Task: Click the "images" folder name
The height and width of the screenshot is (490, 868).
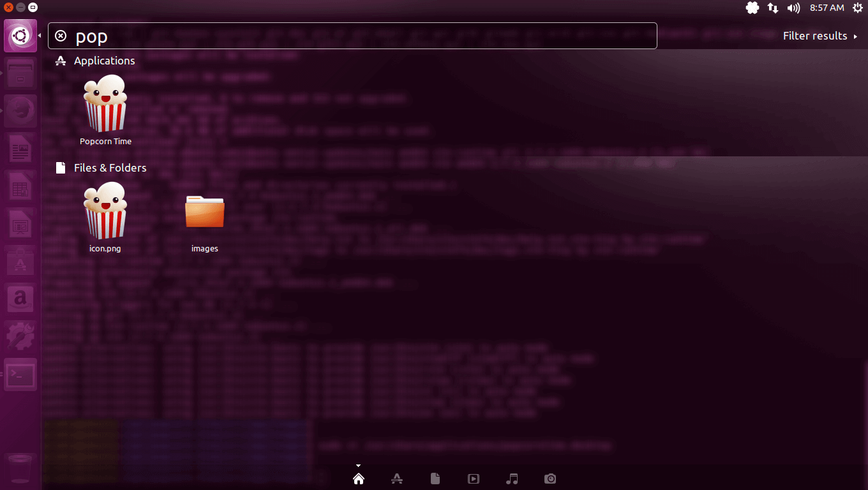Action: pyautogui.click(x=205, y=249)
